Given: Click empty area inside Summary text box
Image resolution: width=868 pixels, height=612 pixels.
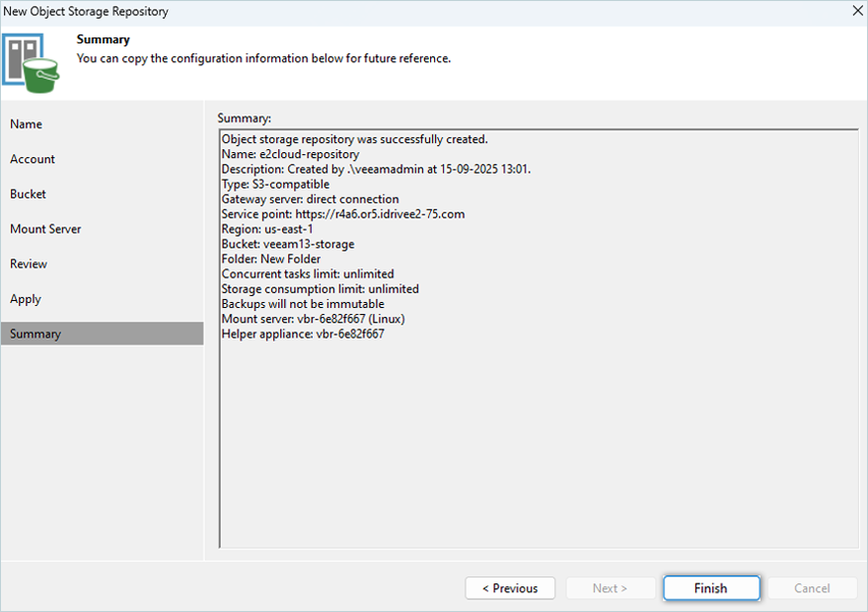Looking at the screenshot, I should [538, 444].
